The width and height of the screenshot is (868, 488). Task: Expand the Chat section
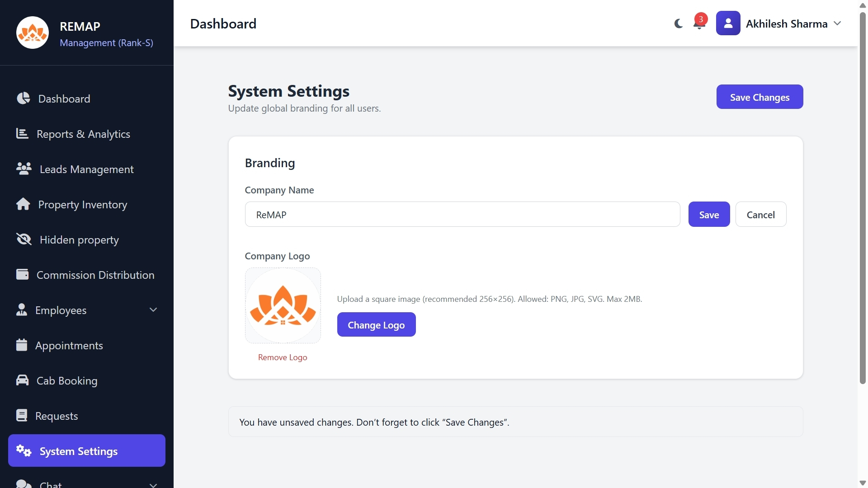(153, 484)
